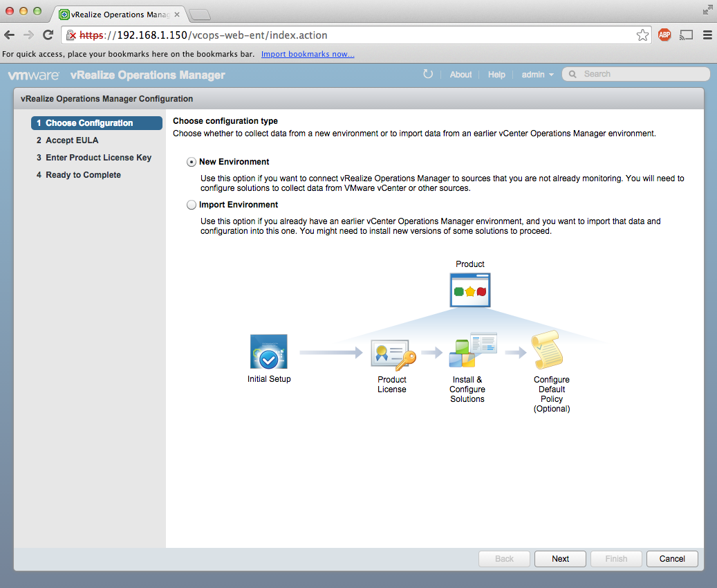Viewport: 717px width, 588px height.
Task: Click the Product window icon in diagram
Action: [470, 290]
